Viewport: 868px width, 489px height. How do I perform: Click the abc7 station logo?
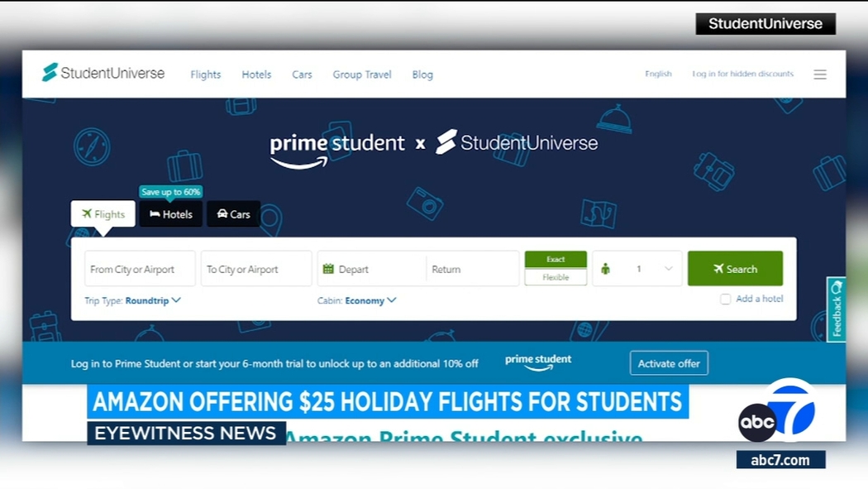777,413
